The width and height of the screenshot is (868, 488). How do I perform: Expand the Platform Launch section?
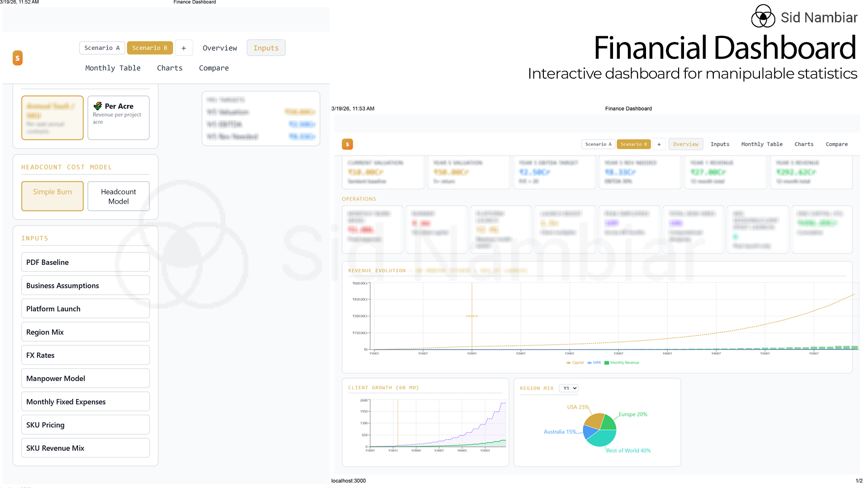coord(85,309)
